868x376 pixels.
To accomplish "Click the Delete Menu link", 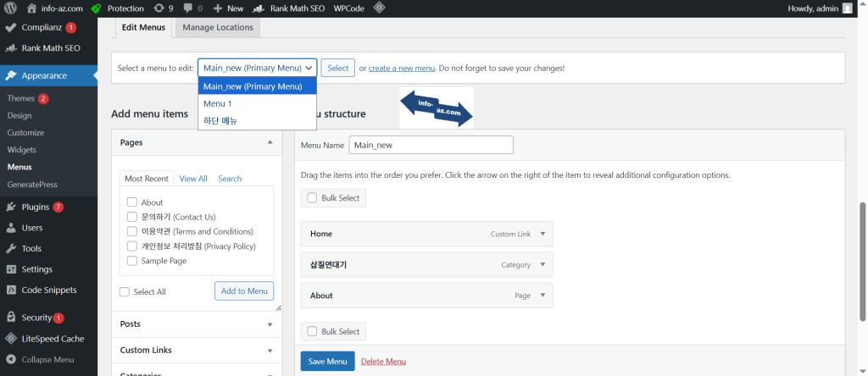I will point(383,362).
